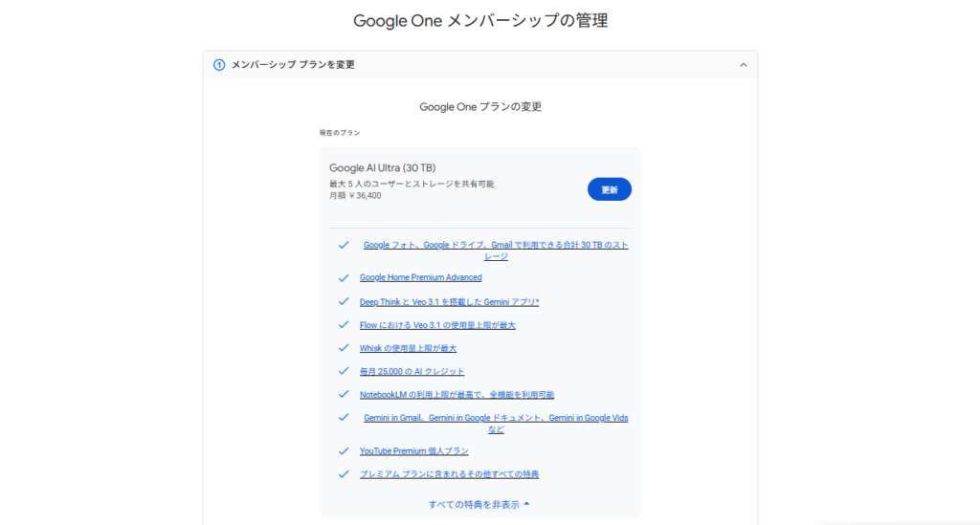Image resolution: width=980 pixels, height=525 pixels.
Task: Open Whisk の使用量上限が最大 link
Action: point(408,348)
